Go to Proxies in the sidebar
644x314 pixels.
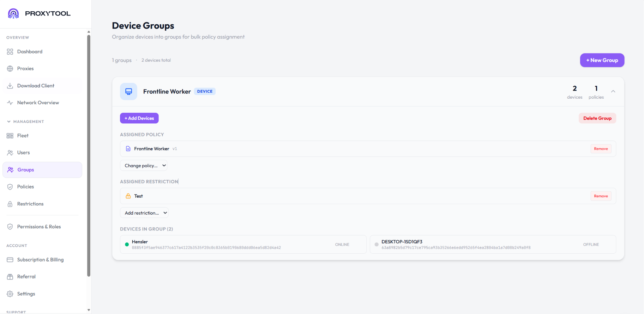pos(42,68)
